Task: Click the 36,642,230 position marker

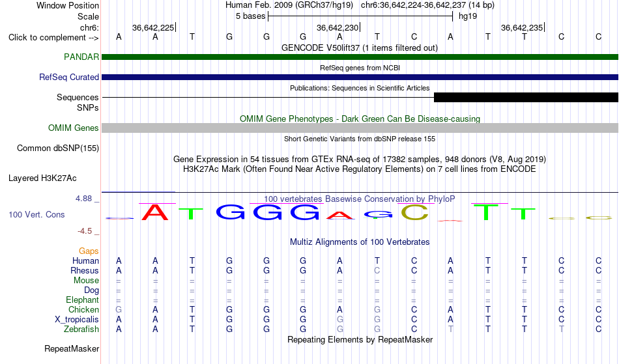Action: (x=338, y=27)
